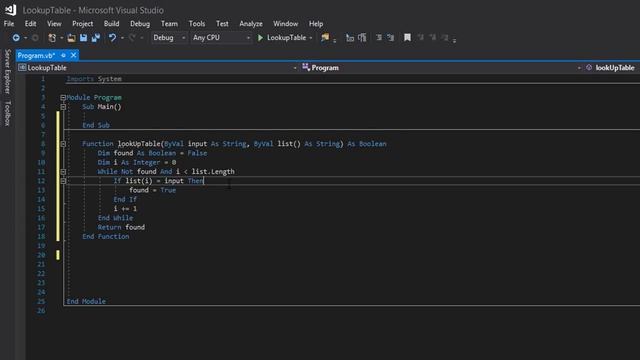Viewport: 640px width, 360px height.
Task: Click the Visual Studio logo icon
Action: (x=11, y=10)
